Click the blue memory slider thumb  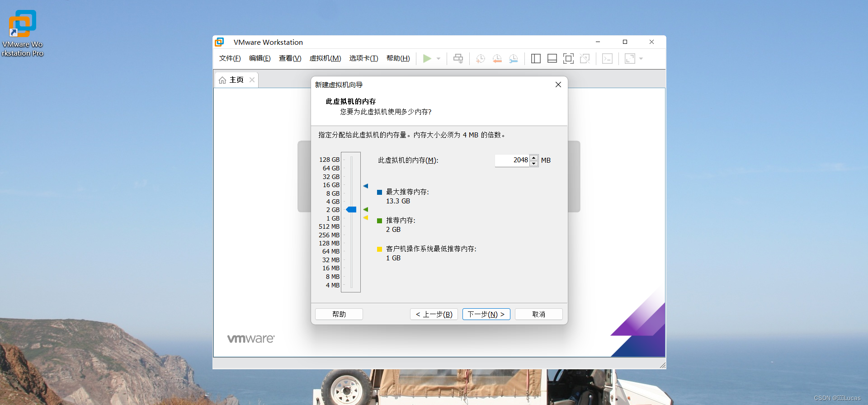tap(351, 209)
